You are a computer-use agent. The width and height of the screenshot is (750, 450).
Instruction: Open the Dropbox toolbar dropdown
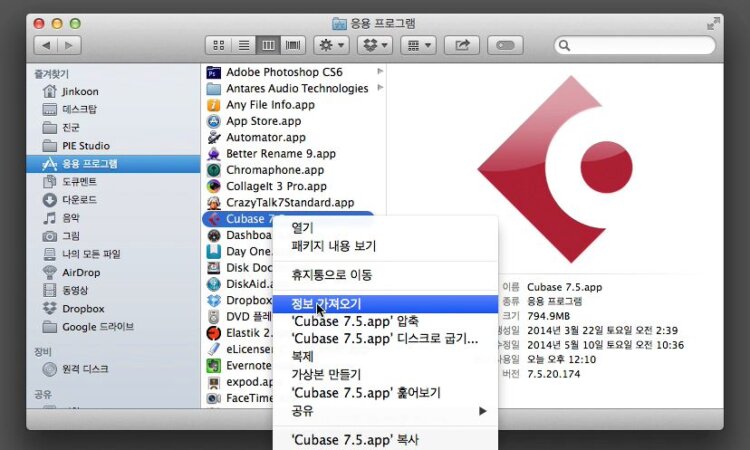point(375,45)
